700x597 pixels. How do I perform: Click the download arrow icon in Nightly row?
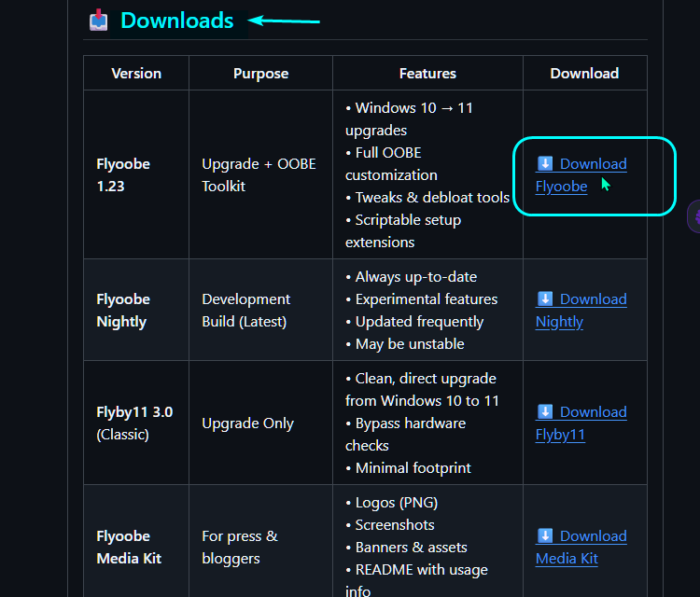pos(545,298)
